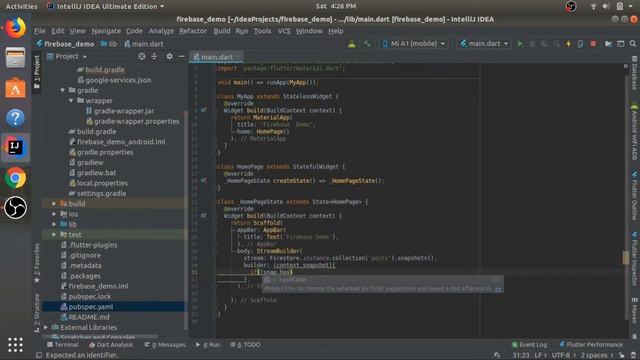Open Project panel settings gear
This screenshot has height=360, width=640.
coord(169,56)
